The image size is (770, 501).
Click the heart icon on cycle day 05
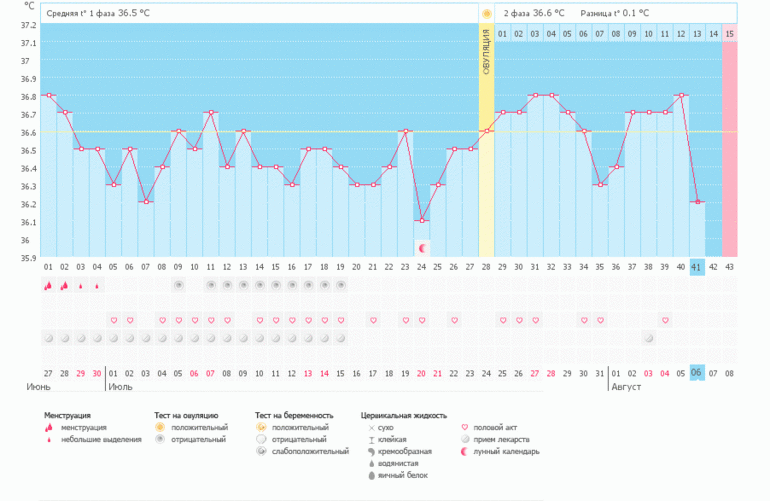(x=113, y=320)
